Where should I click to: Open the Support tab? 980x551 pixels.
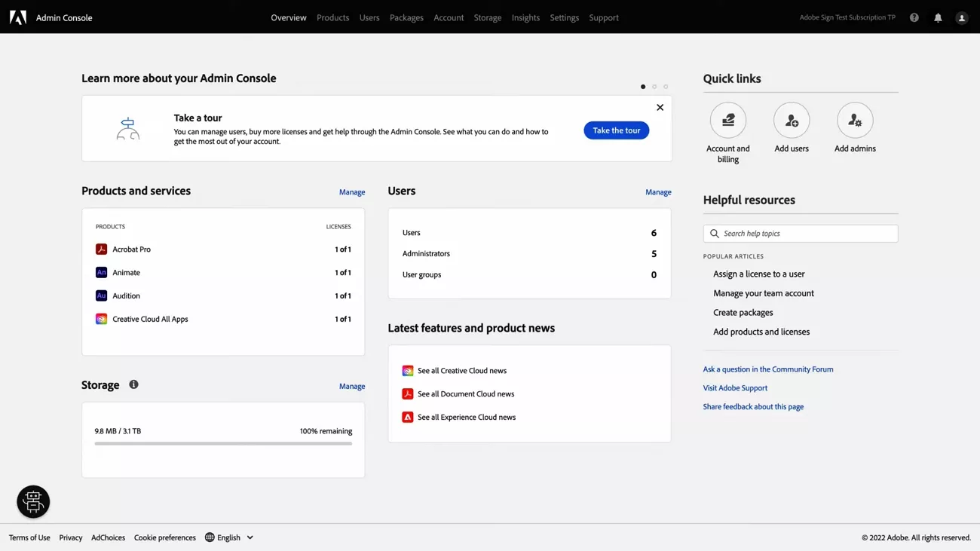pos(604,17)
